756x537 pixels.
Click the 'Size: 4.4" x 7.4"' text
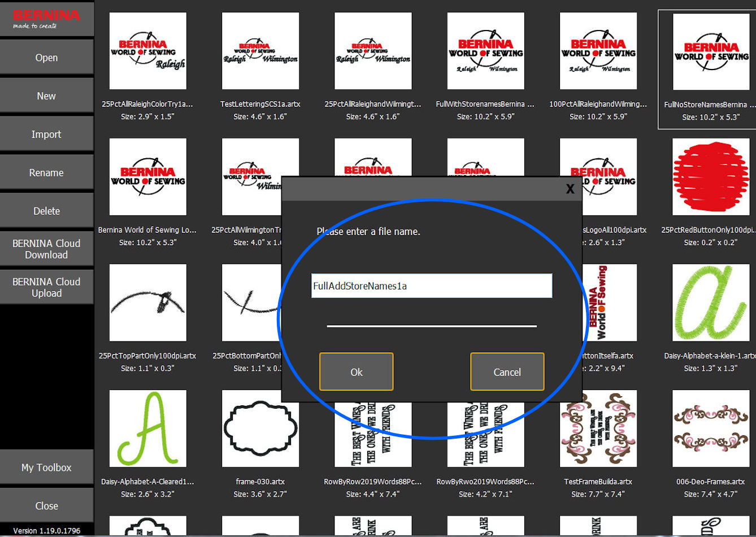coord(372,494)
